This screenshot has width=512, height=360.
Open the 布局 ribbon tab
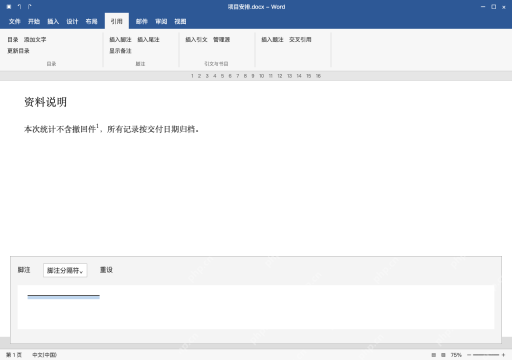click(91, 21)
